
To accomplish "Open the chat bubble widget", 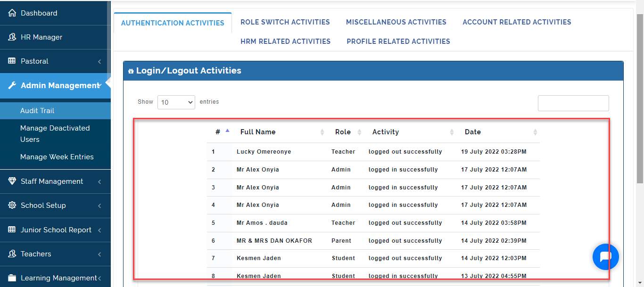I will point(605,257).
